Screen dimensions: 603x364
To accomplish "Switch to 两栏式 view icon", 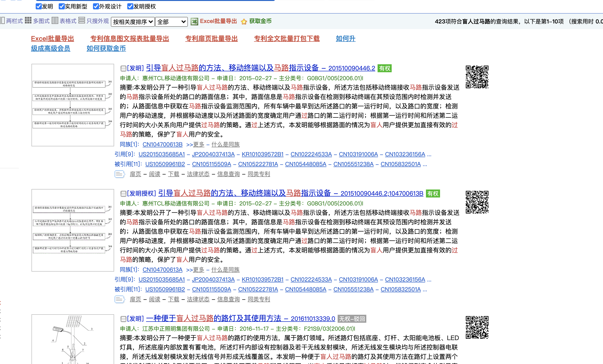I will click(x=2, y=20).
